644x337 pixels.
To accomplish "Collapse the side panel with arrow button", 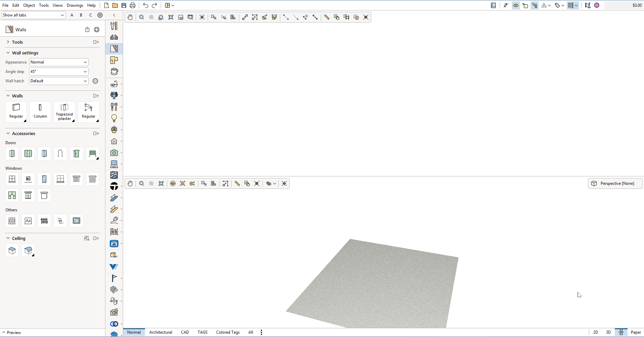I will point(114,15).
